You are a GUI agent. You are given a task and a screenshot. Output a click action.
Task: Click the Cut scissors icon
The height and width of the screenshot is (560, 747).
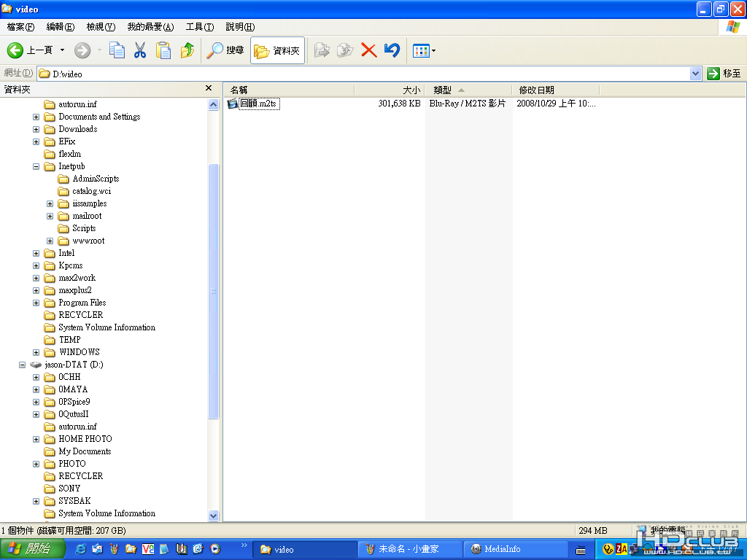[x=140, y=50]
